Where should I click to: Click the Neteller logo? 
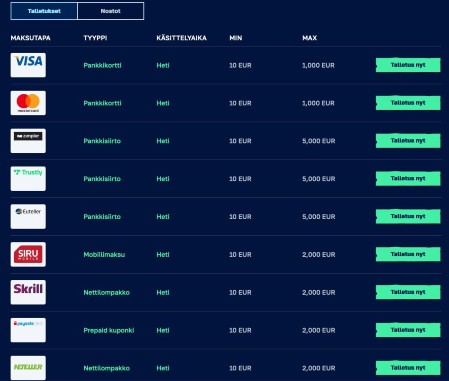28,368
